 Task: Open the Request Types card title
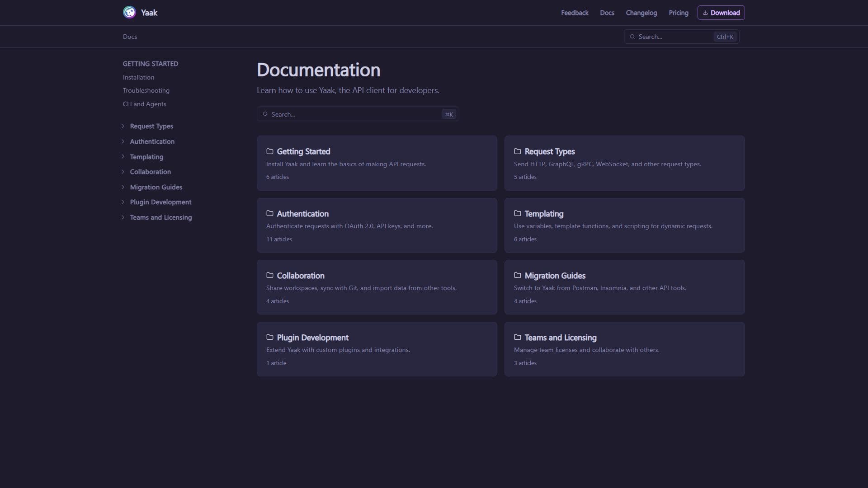[550, 151]
